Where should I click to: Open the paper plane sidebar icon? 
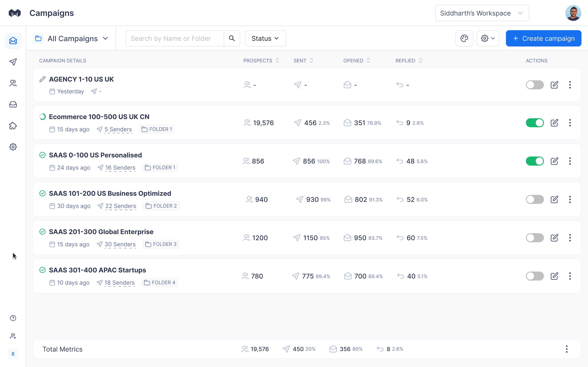click(13, 62)
